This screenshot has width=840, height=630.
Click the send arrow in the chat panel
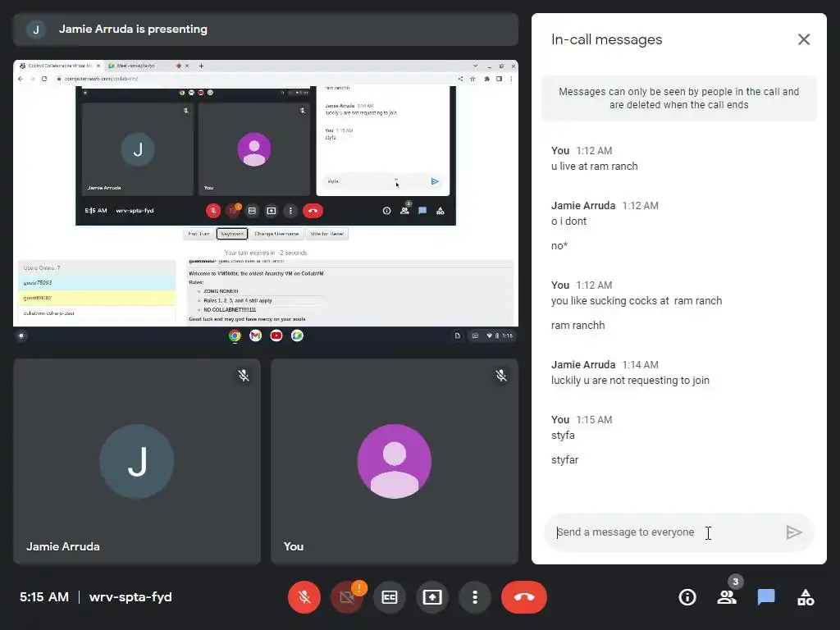[x=793, y=532]
